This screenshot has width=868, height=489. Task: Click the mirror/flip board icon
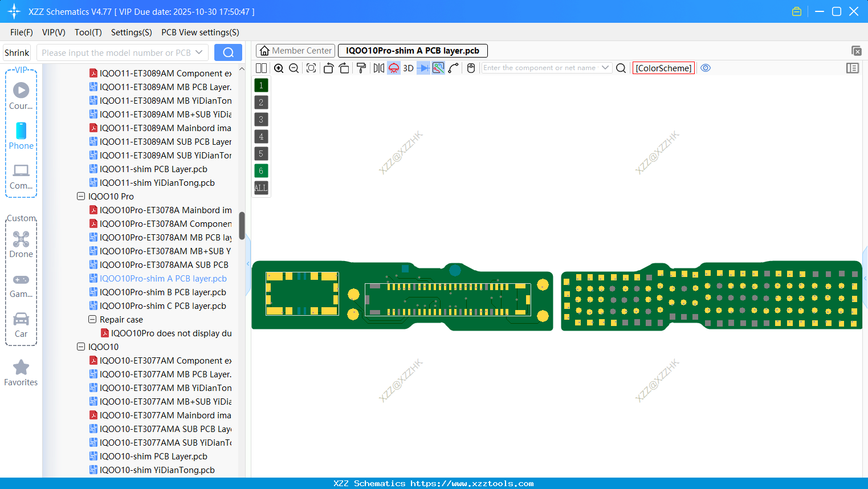(378, 68)
